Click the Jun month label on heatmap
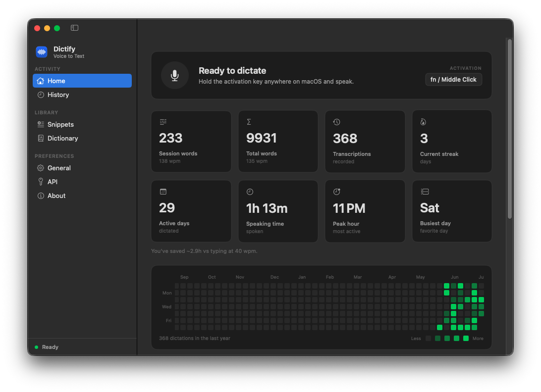 454,277
